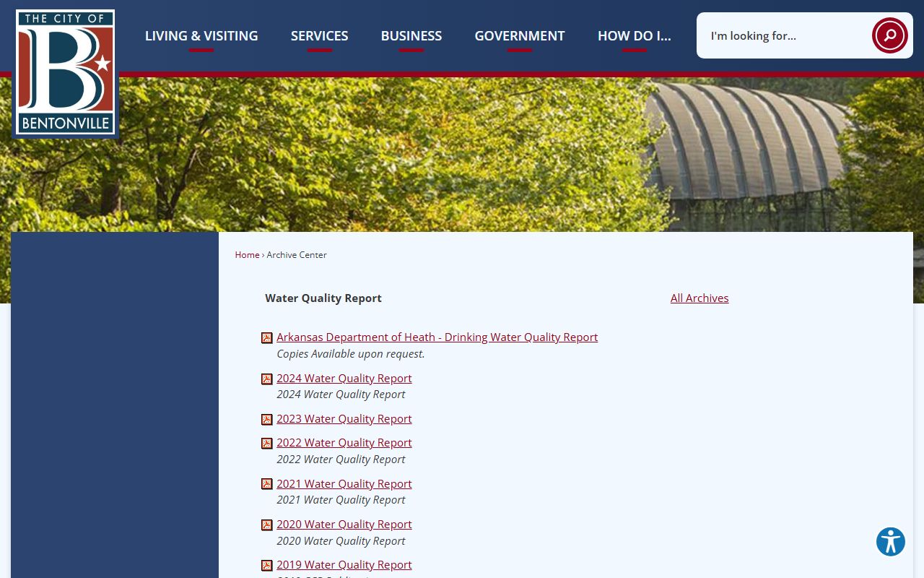Image resolution: width=924 pixels, height=578 pixels.
Task: Click italic '2020 Water Quality Report' description
Action: [341, 540]
